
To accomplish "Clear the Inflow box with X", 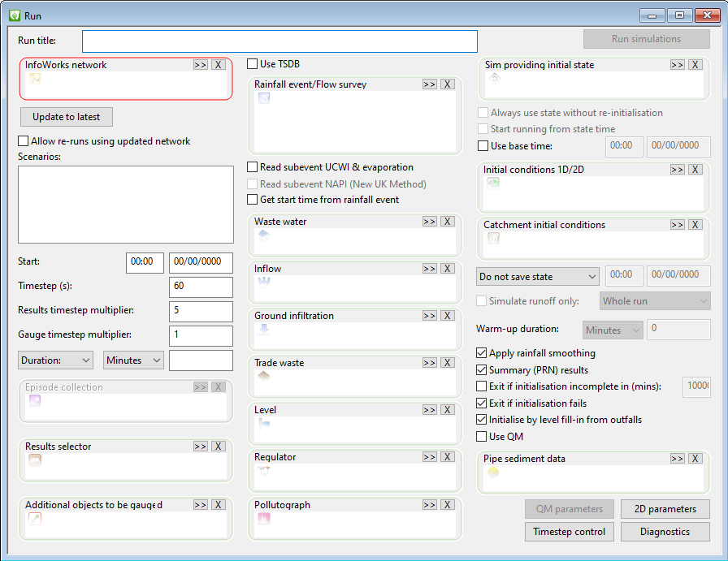I will pyautogui.click(x=447, y=269).
